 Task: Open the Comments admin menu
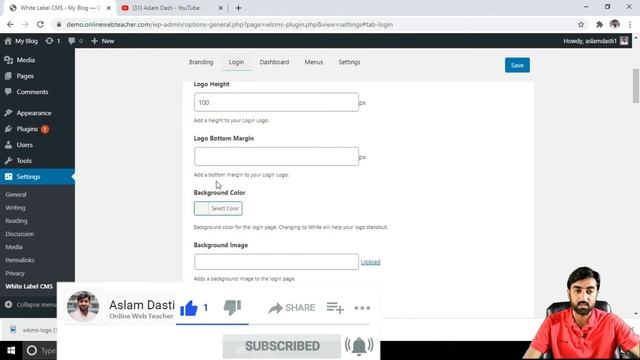coord(32,92)
